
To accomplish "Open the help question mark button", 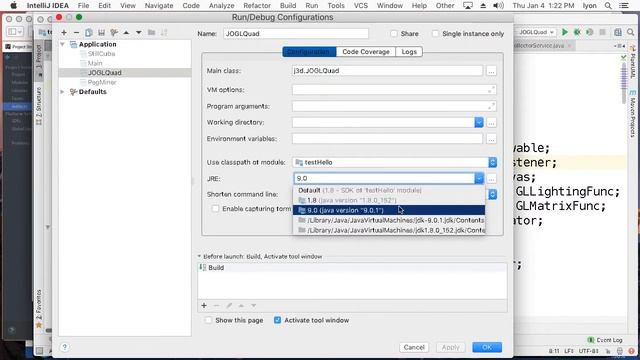I will click(x=64, y=347).
